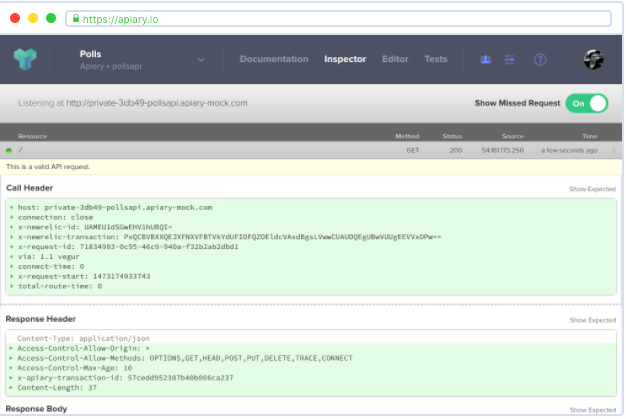Click the Call Header section title

(30, 188)
